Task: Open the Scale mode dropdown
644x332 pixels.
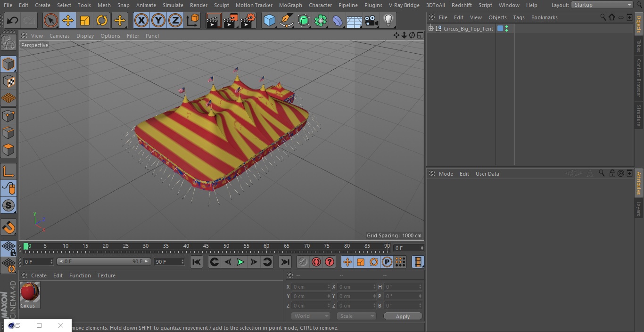Action: 356,316
